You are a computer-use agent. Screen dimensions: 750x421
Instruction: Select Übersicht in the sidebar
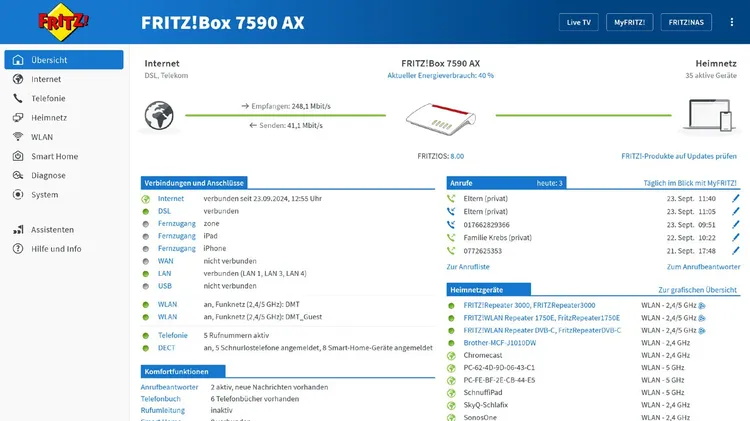pyautogui.click(x=64, y=60)
